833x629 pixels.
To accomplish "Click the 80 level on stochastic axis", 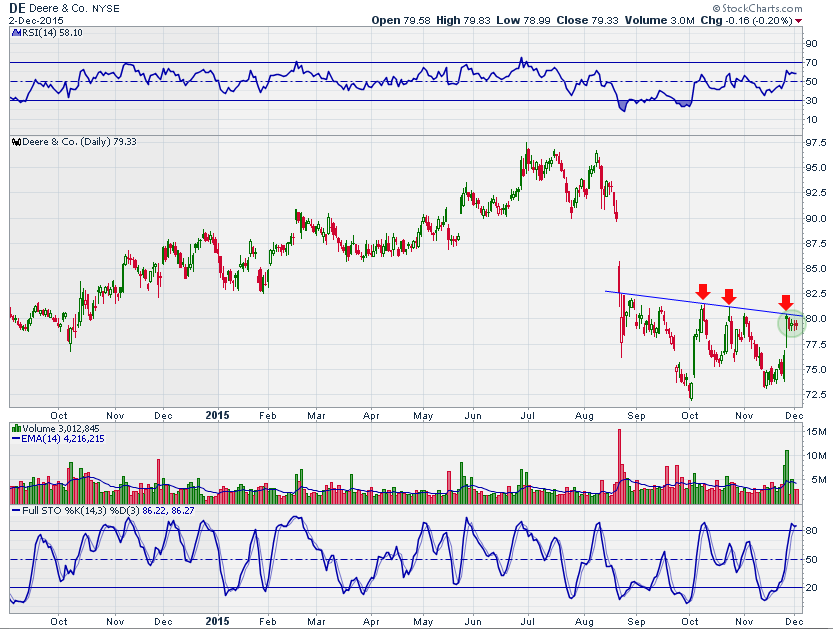I will coord(811,530).
